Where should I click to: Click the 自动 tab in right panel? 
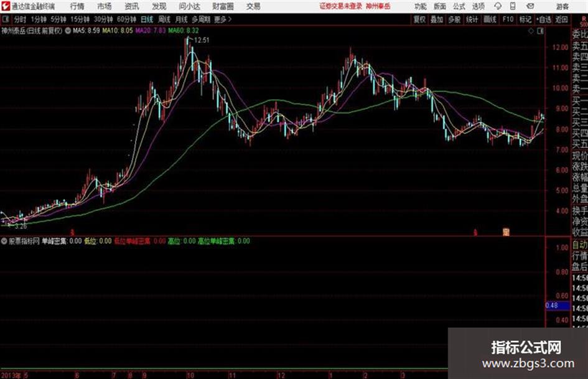pos(580,245)
